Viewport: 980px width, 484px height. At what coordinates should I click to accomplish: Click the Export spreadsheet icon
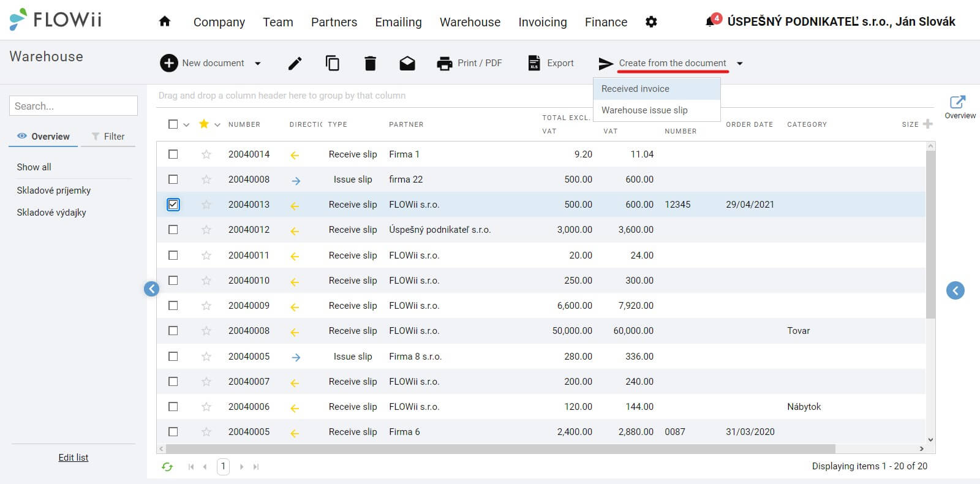[x=534, y=63]
